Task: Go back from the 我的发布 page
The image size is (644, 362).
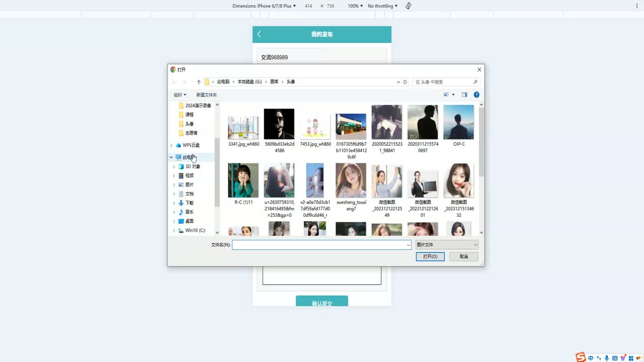Action: click(x=259, y=34)
